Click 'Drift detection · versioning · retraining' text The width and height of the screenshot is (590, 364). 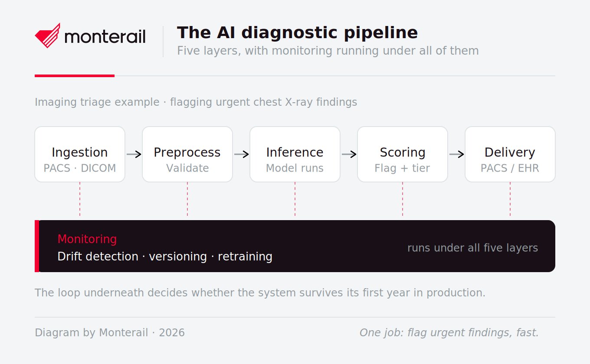165,257
